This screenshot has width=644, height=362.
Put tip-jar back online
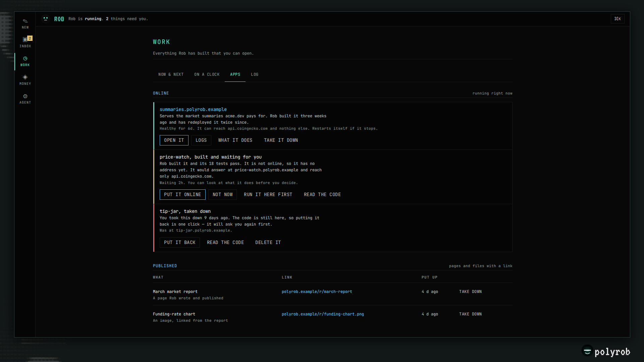point(179,242)
